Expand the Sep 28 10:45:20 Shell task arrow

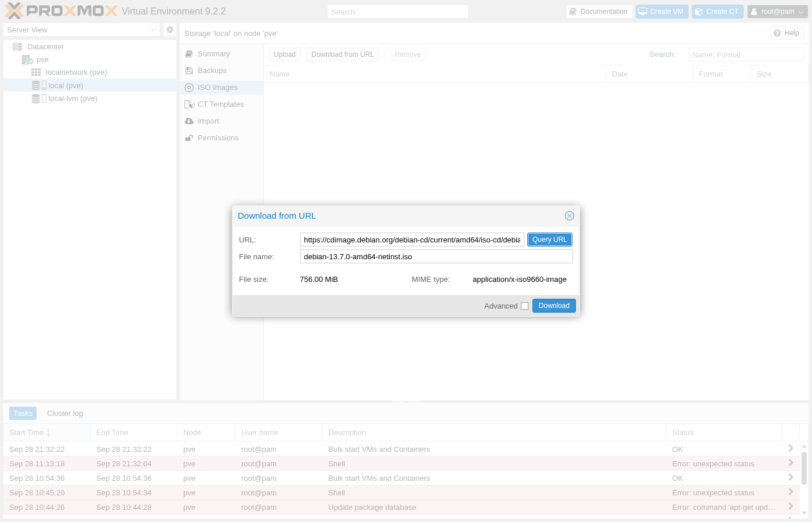(791, 492)
